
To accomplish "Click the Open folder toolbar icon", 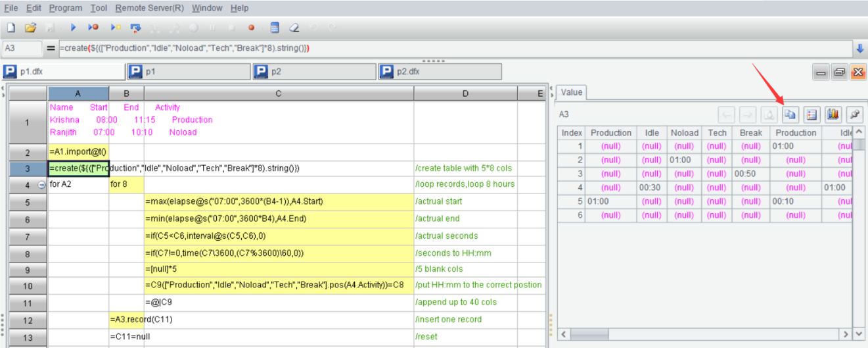I will click(30, 28).
